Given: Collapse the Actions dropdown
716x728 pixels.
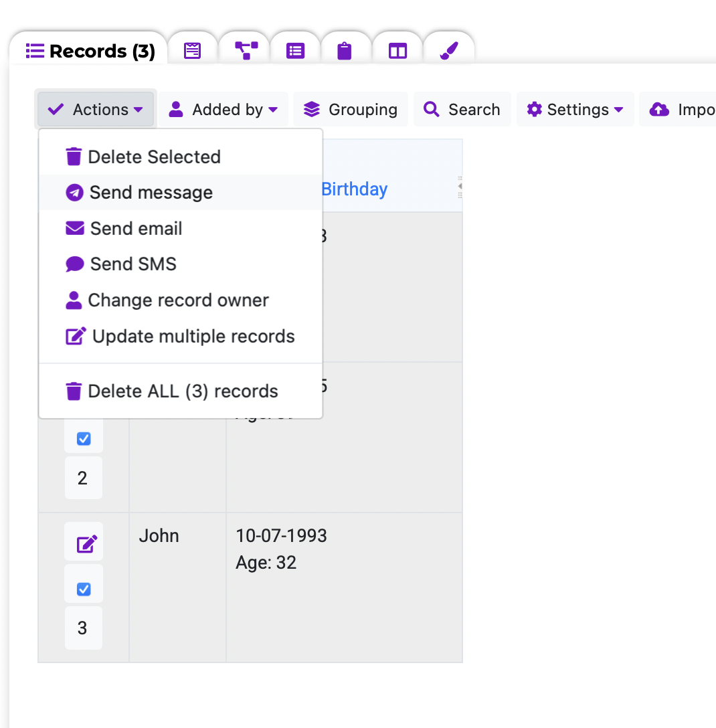Looking at the screenshot, I should 96,110.
